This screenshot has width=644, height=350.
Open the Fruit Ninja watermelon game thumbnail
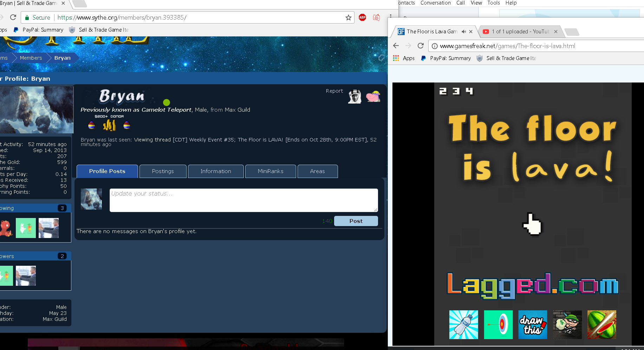[602, 325]
